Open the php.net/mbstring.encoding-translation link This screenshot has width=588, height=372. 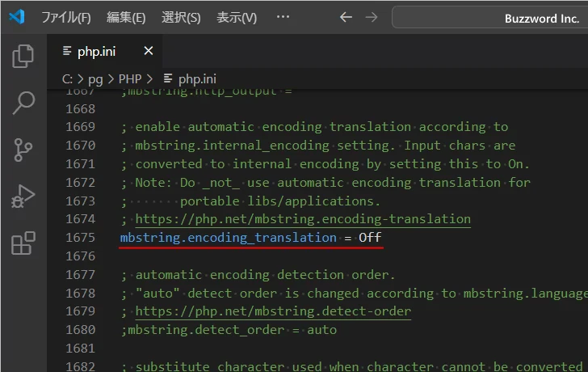tap(303, 219)
